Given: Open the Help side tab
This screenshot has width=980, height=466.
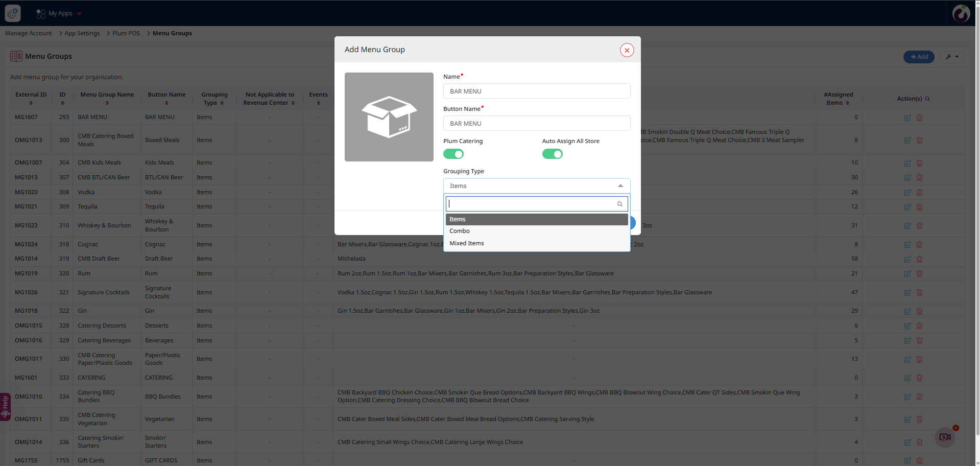Looking at the screenshot, I should 5,407.
